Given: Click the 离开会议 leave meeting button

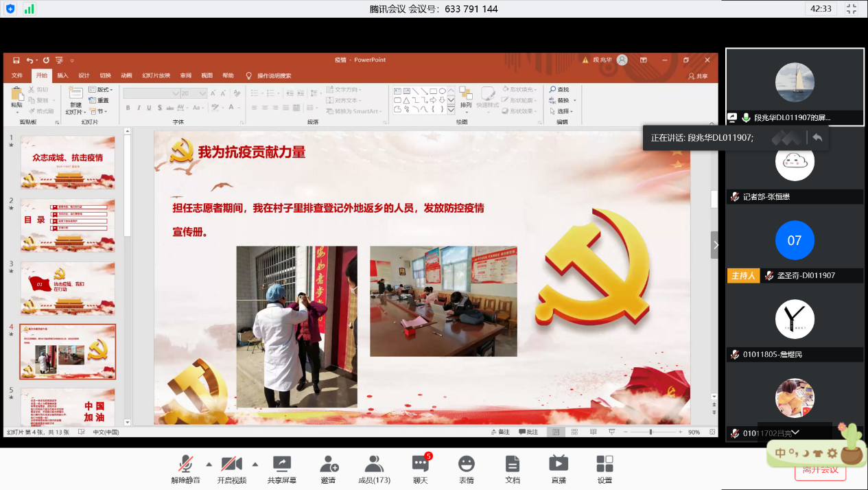Looking at the screenshot, I should 820,470.
